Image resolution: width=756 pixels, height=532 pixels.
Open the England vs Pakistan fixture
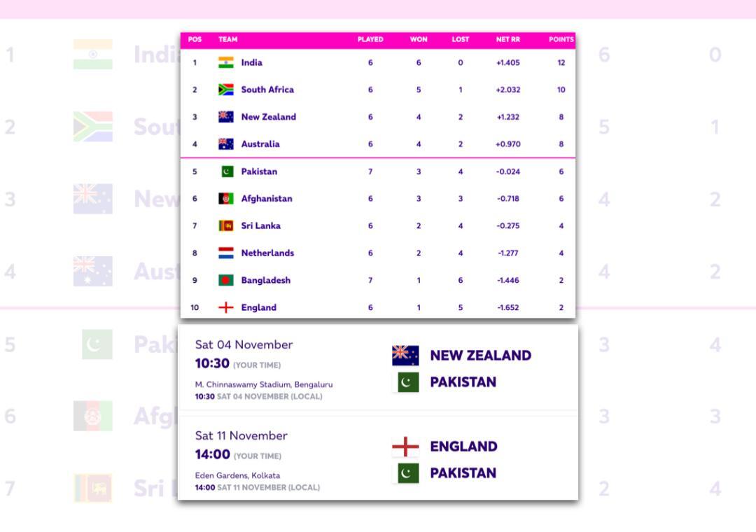coord(378,459)
